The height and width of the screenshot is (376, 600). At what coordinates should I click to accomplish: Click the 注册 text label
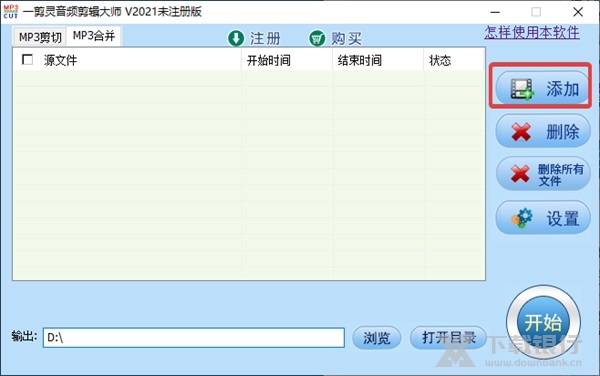pyautogui.click(x=265, y=39)
